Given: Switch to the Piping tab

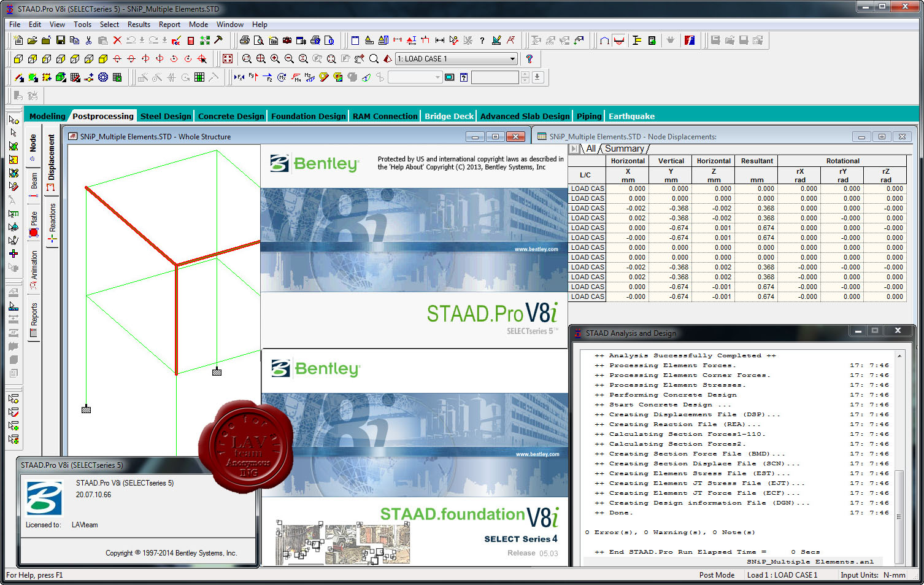Looking at the screenshot, I should click(589, 116).
